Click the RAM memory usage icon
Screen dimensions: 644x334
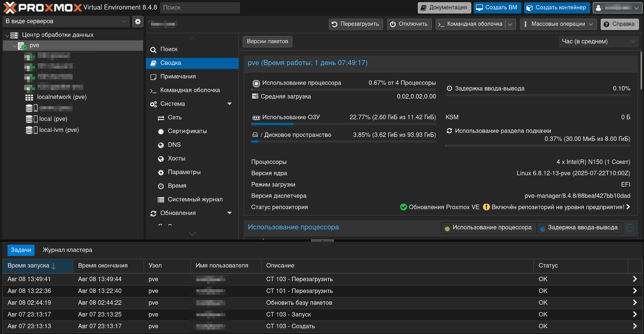256,118
